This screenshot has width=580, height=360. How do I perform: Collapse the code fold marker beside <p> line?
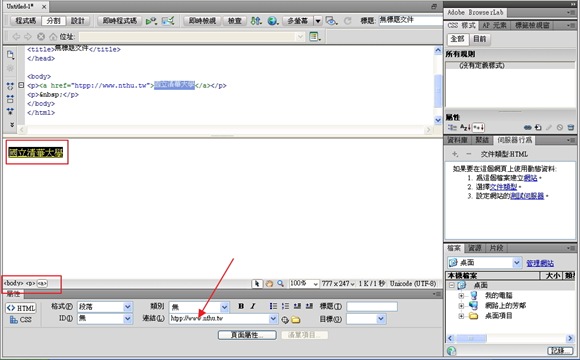click(21, 85)
